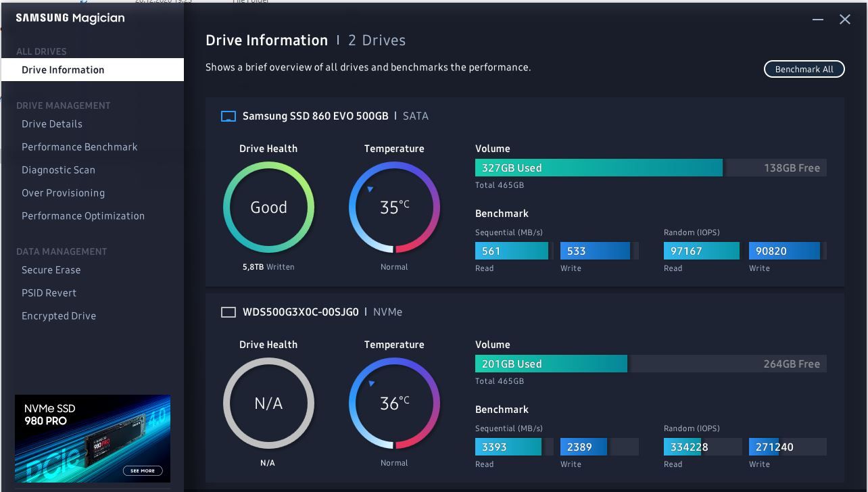Click the 264GB Free volume segment
Image resolution: width=868 pixels, height=492 pixels.
[727, 364]
